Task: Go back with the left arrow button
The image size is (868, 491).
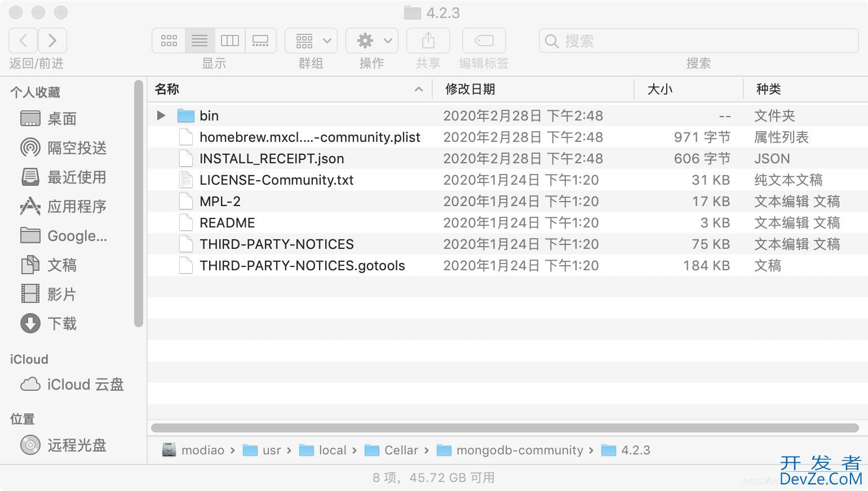Action: pyautogui.click(x=23, y=41)
